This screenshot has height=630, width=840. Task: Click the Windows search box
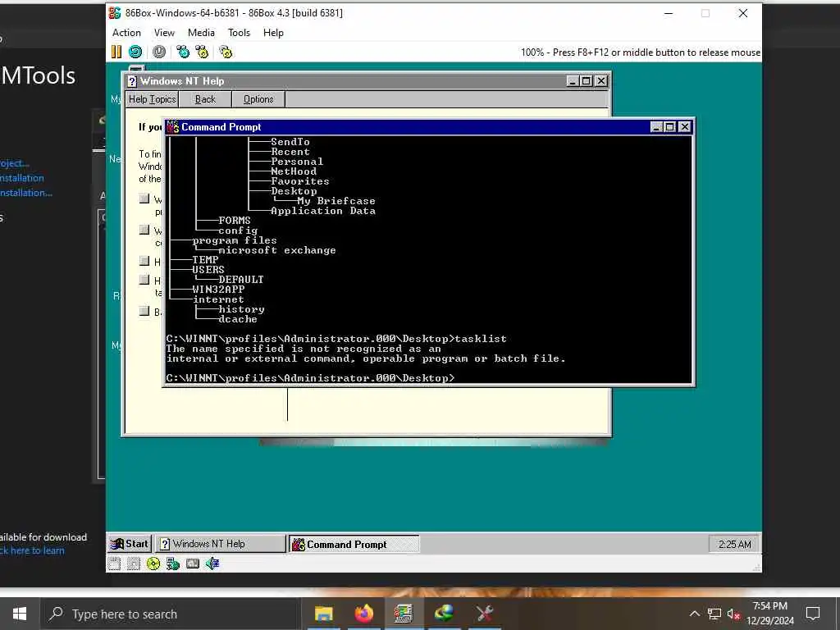point(171,614)
